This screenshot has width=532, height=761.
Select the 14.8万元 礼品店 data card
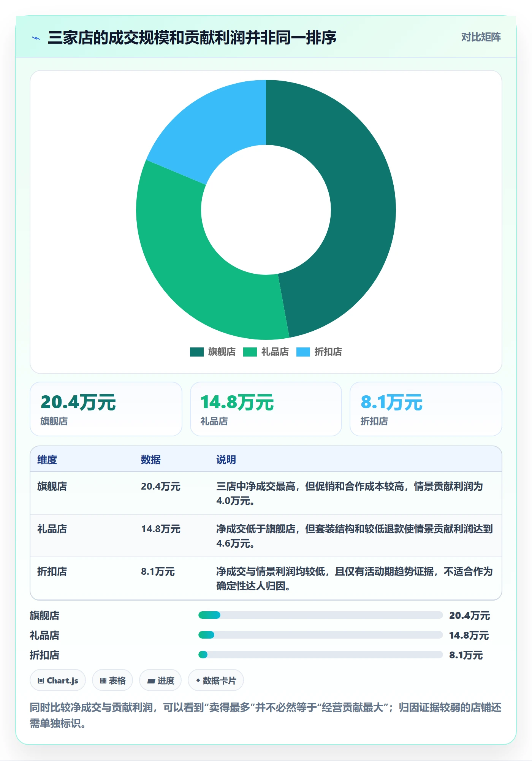point(266,409)
